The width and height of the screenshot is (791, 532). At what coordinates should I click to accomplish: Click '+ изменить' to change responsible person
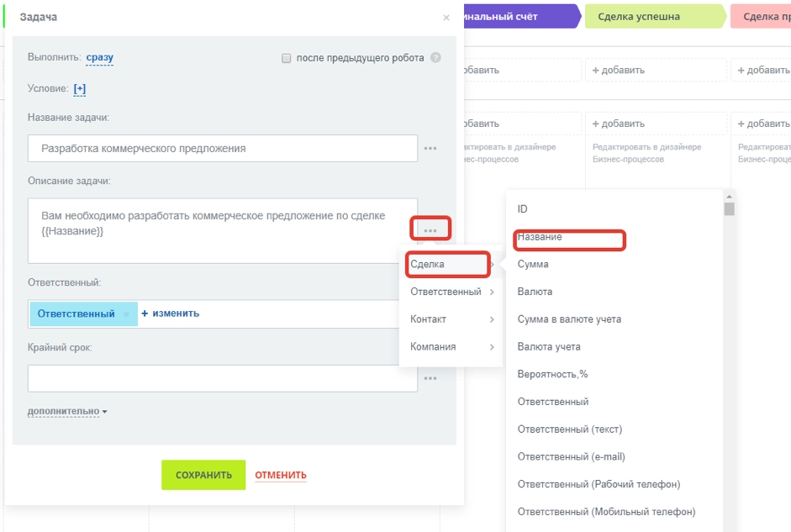(171, 313)
